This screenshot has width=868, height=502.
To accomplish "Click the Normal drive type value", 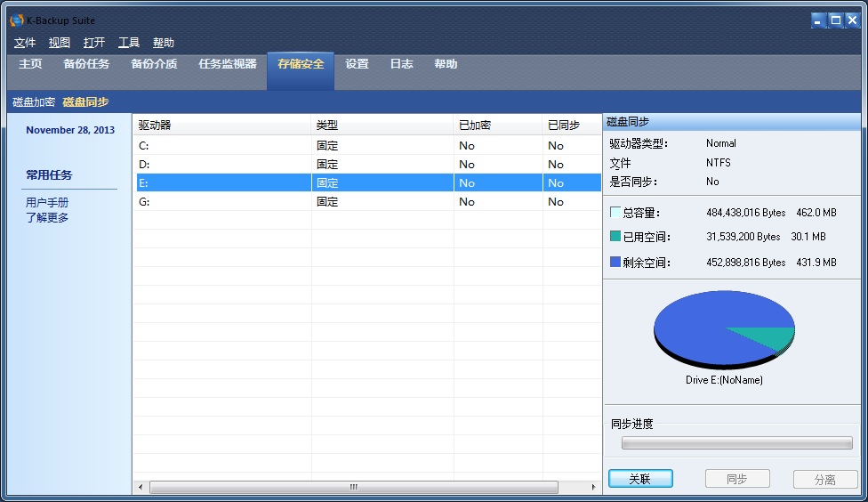I will point(721,143).
